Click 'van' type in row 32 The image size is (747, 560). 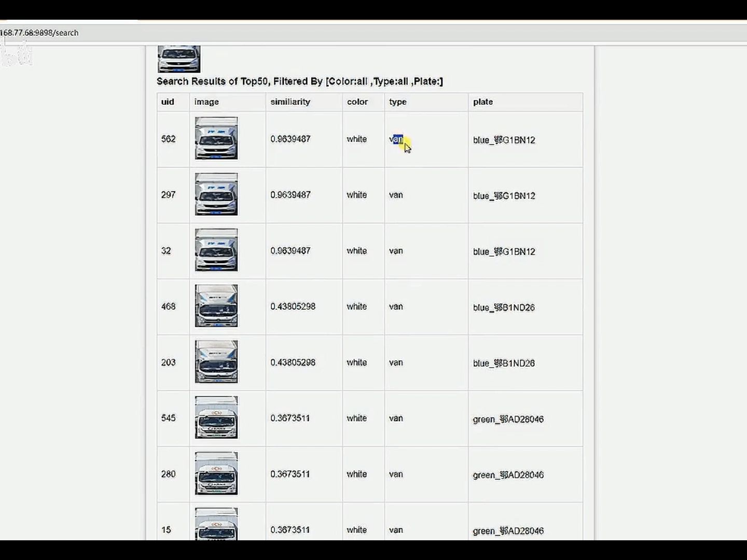396,251
